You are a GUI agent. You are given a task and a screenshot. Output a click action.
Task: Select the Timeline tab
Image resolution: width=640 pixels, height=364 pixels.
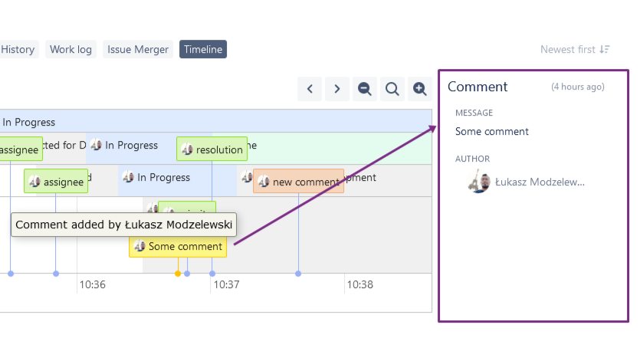(203, 50)
